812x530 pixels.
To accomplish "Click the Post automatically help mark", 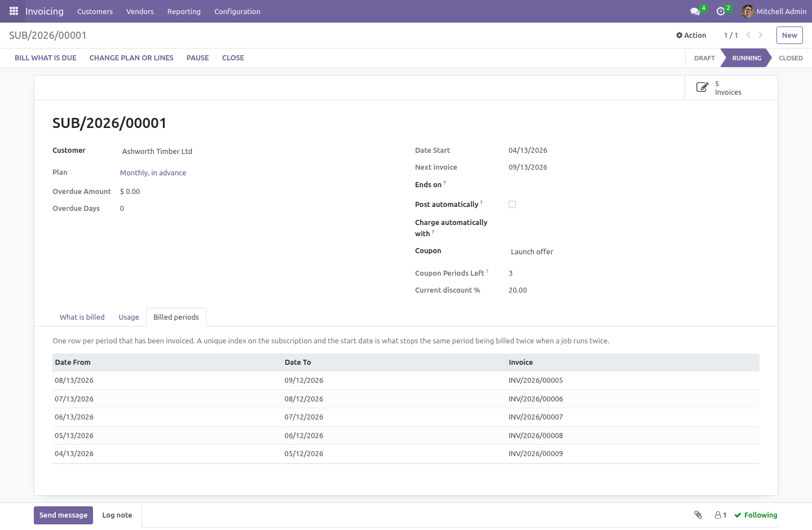I will pyautogui.click(x=482, y=202).
